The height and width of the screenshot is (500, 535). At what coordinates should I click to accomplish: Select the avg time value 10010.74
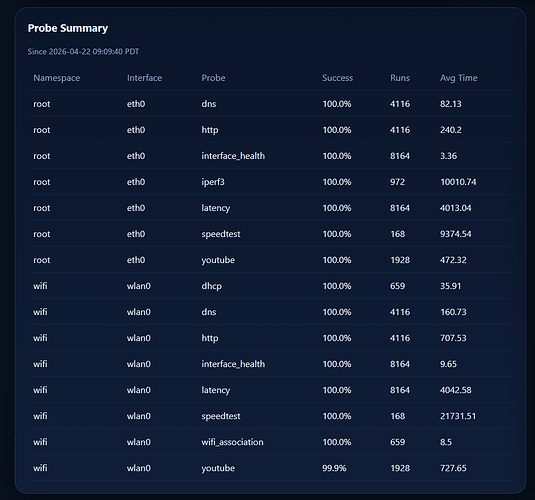(x=458, y=182)
